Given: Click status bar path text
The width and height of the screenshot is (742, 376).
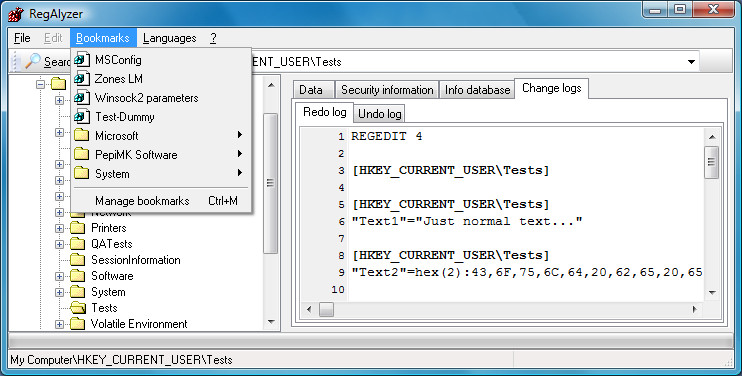Looking at the screenshot, I should click(x=122, y=360).
